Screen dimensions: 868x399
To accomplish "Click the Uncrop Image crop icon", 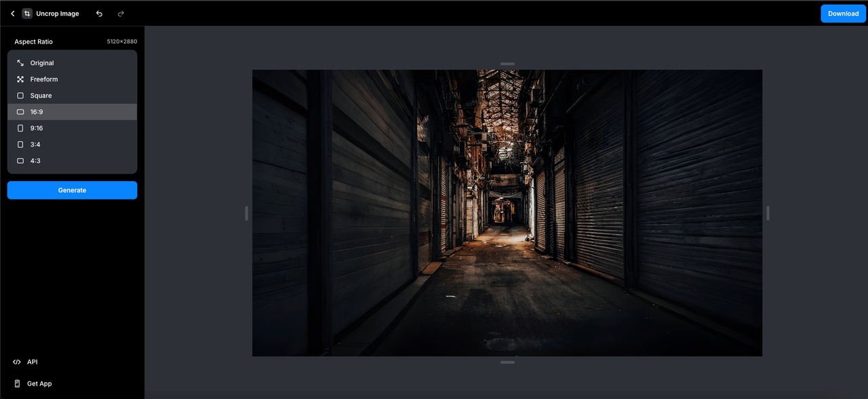I will click(x=27, y=14).
